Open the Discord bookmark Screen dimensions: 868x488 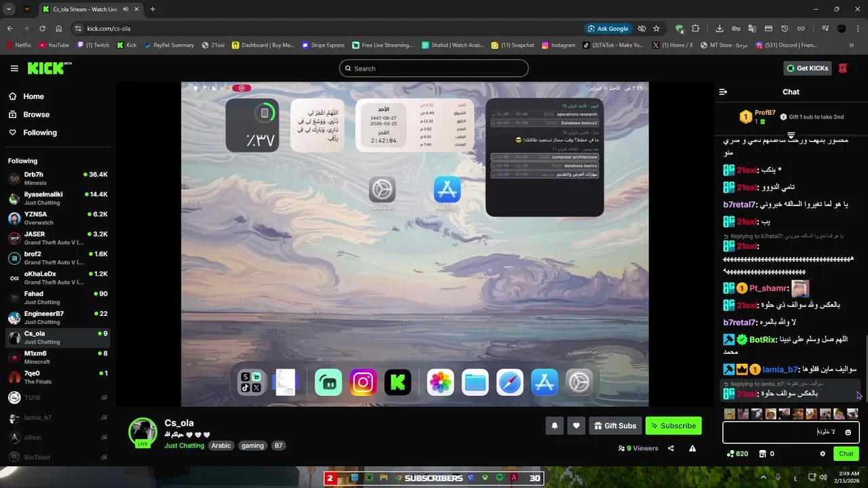pyautogui.click(x=786, y=45)
